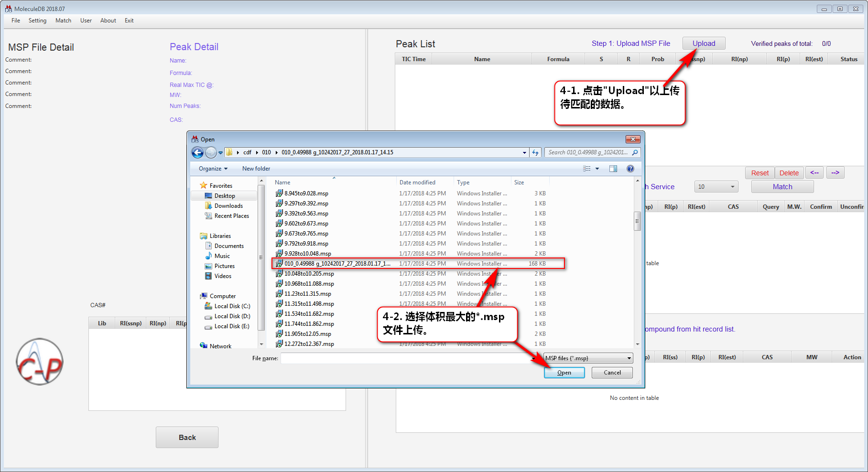Viewport: 868px width, 472px height.
Task: Open the Setting menu
Action: 37,21
